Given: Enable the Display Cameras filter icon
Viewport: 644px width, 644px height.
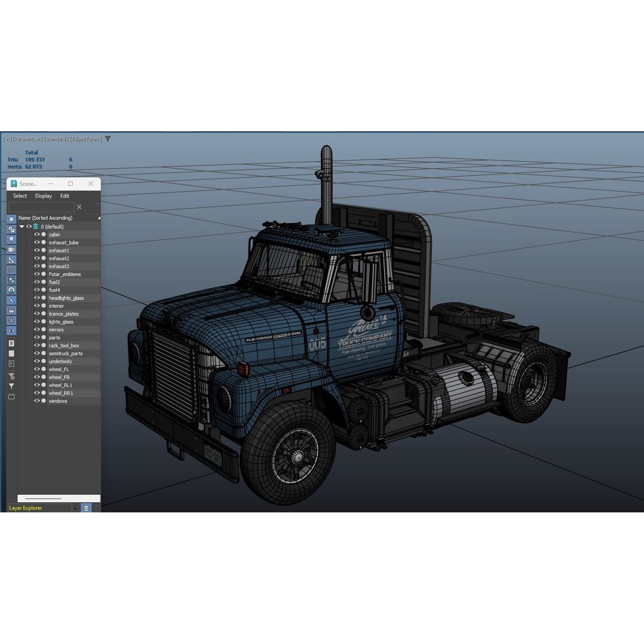Looking at the screenshot, I should [11, 249].
